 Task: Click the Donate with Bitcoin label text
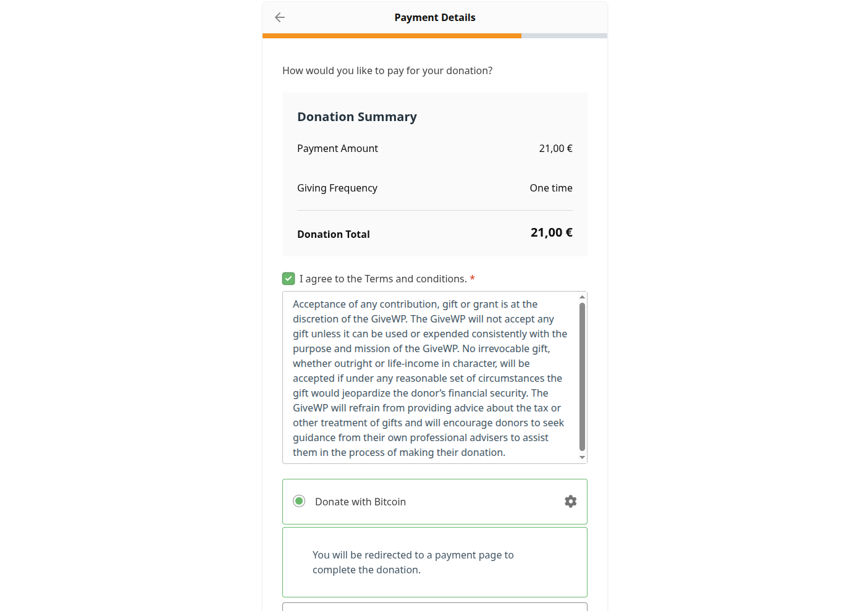tap(360, 501)
